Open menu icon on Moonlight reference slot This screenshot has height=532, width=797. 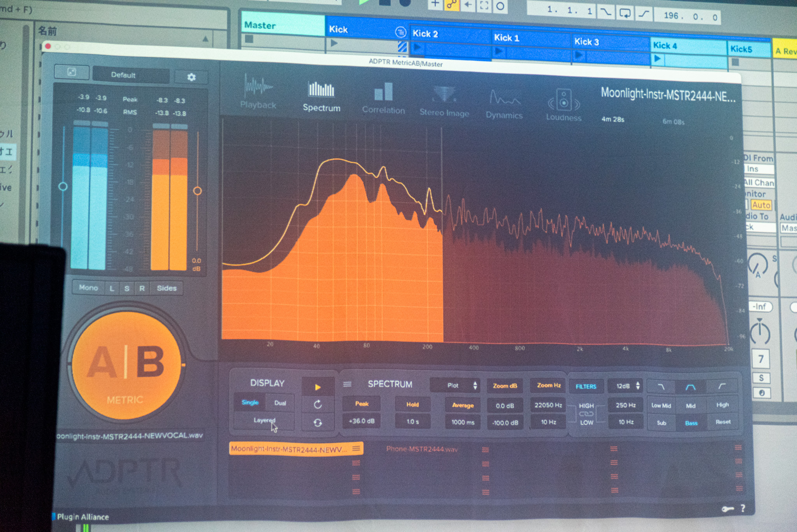point(356,449)
